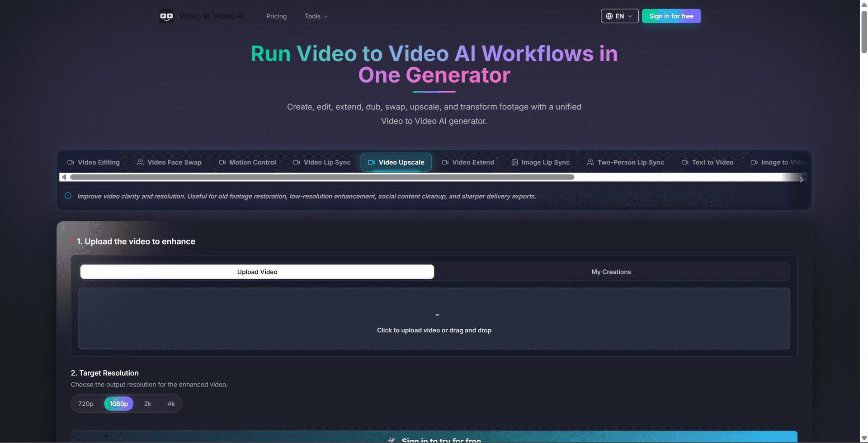Select 2k target resolution
The image size is (868, 443).
pos(148,404)
